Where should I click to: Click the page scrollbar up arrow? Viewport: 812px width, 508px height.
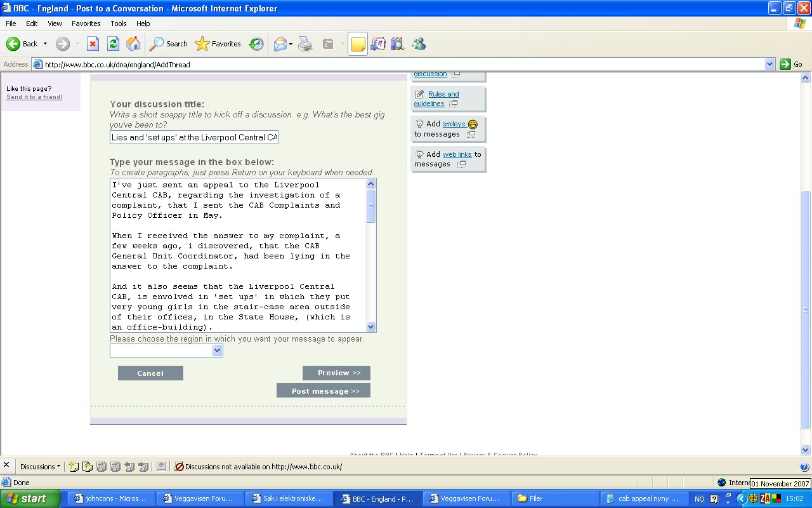806,78
